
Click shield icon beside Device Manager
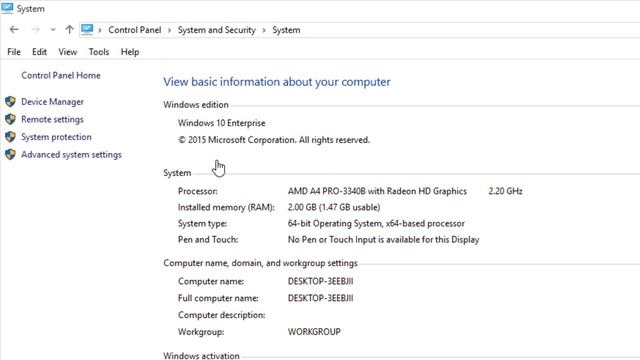click(x=10, y=102)
